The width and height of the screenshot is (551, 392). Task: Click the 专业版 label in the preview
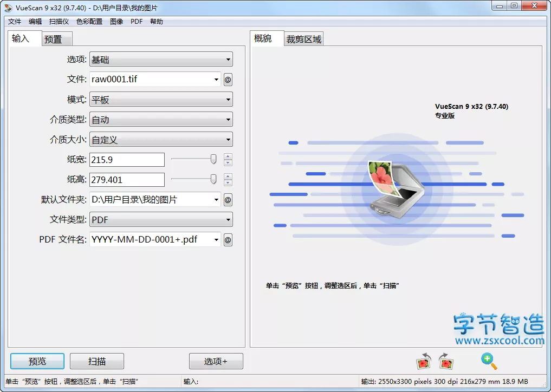coord(444,115)
